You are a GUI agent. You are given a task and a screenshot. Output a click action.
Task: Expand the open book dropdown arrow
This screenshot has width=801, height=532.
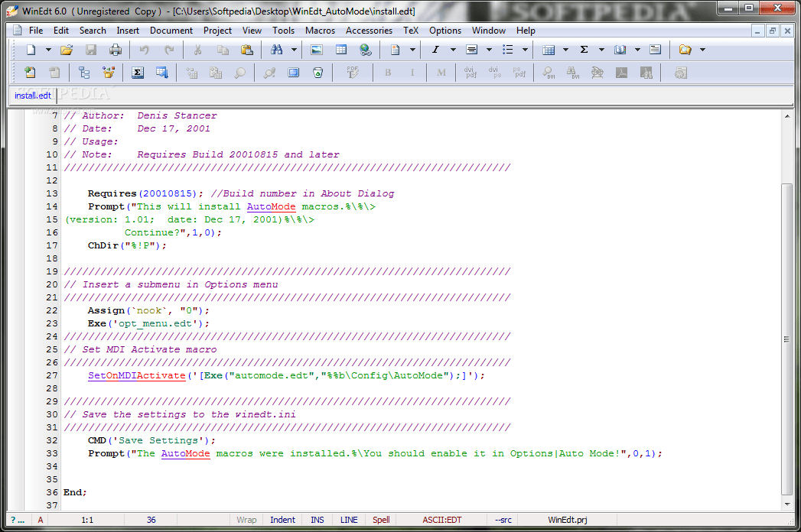pyautogui.click(x=637, y=50)
